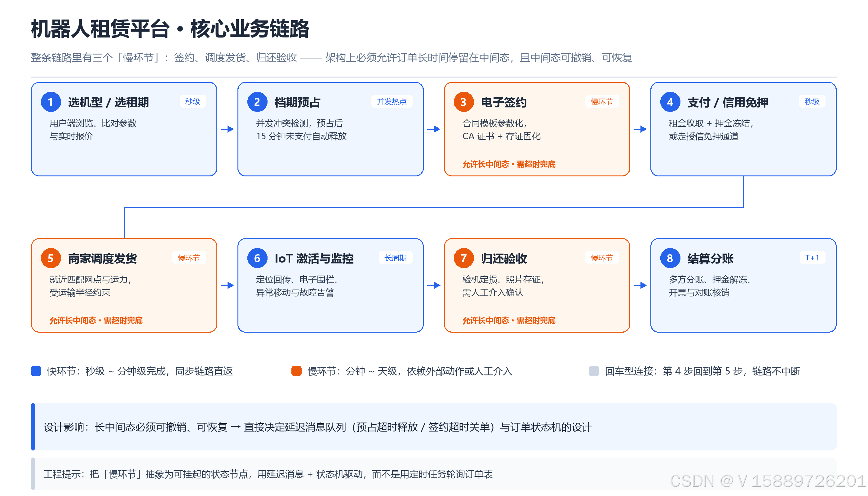Click text 需人工介入确认
868x496 pixels.
pos(493,293)
